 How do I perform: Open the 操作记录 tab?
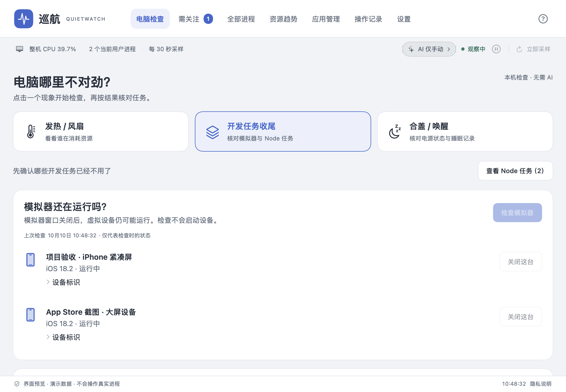pyautogui.click(x=368, y=19)
